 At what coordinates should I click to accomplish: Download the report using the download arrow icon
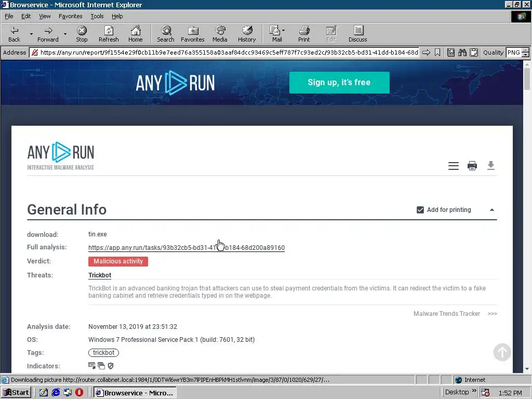click(x=490, y=165)
